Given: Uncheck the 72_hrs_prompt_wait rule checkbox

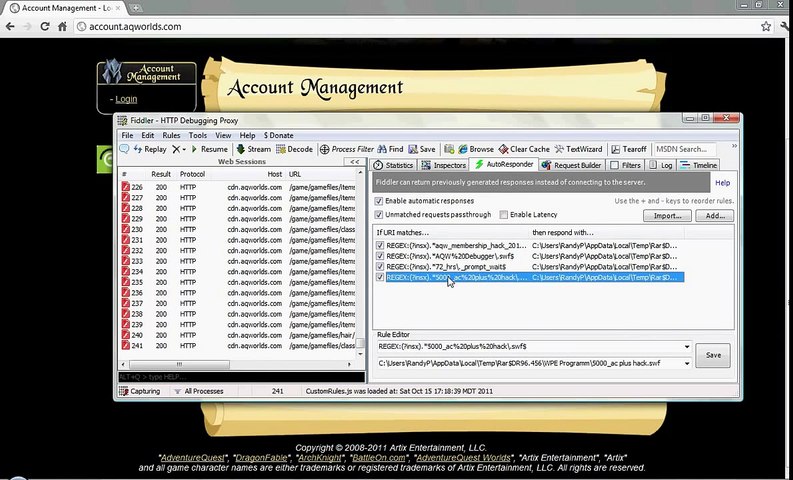Looking at the screenshot, I should coord(380,267).
